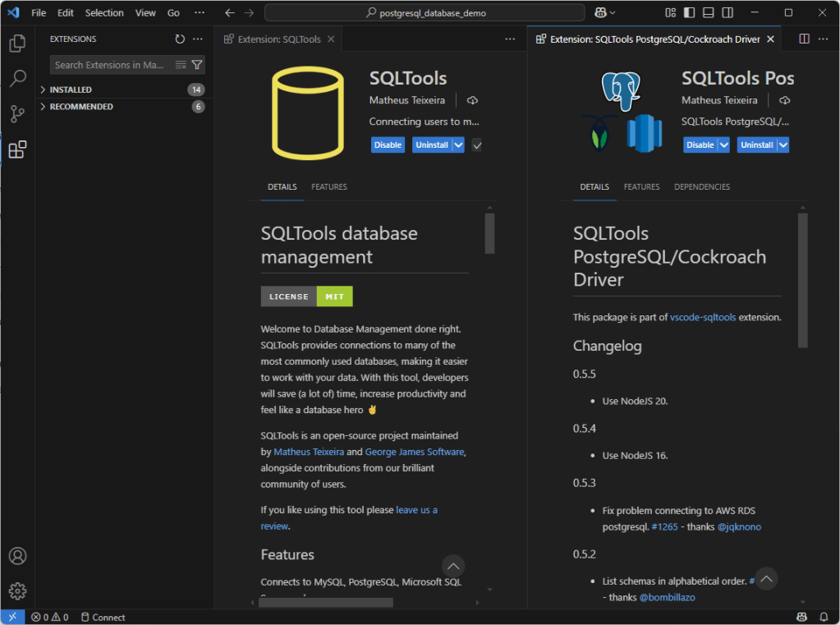Click the Search Extensions input field

tap(111, 65)
